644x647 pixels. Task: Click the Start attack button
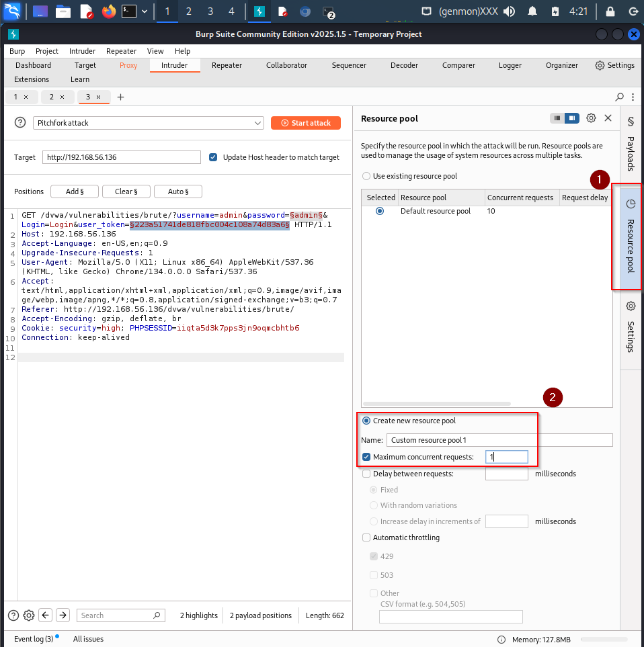[306, 123]
